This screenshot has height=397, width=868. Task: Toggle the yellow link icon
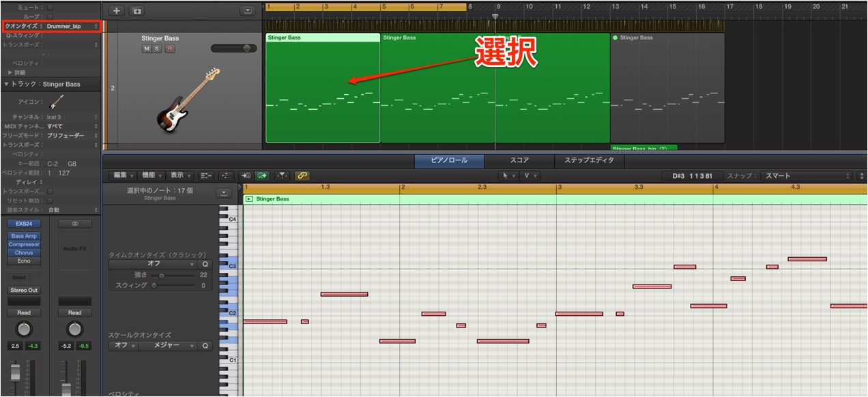click(x=302, y=176)
